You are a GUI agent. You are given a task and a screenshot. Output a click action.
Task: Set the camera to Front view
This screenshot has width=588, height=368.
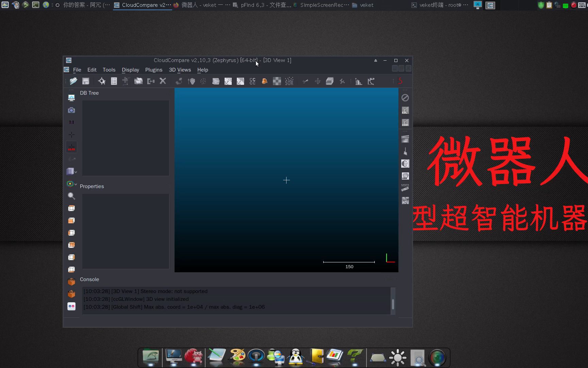point(71,282)
